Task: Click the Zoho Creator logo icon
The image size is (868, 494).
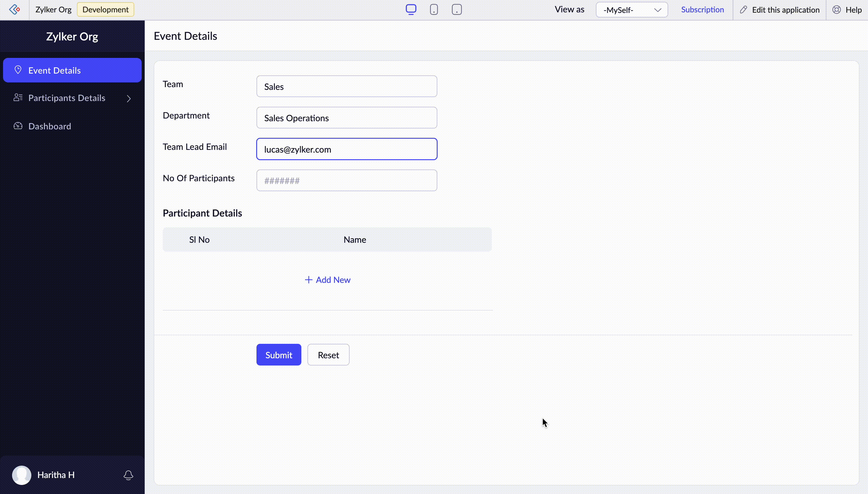Action: (14, 10)
